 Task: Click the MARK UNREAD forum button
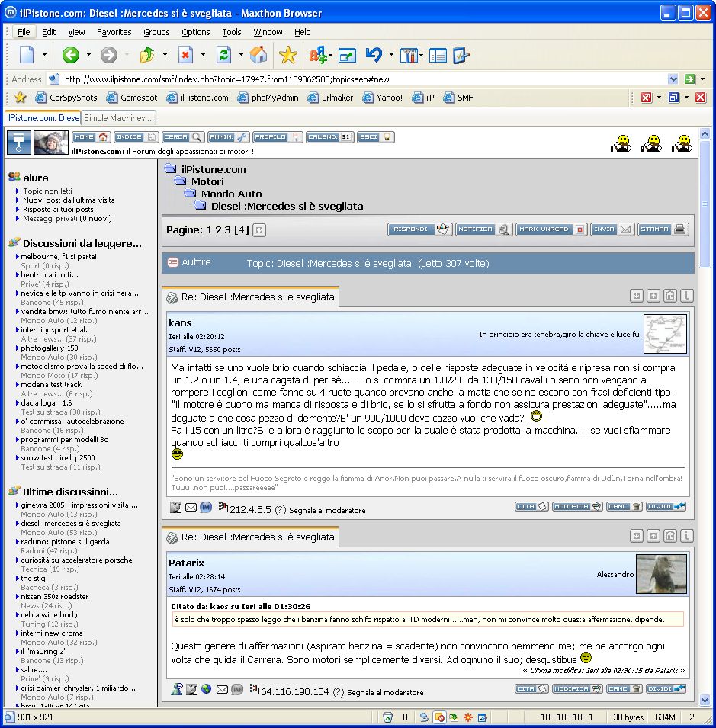click(x=551, y=229)
